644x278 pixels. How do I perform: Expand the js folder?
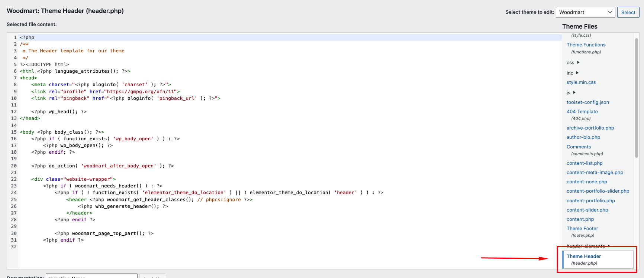[571, 93]
